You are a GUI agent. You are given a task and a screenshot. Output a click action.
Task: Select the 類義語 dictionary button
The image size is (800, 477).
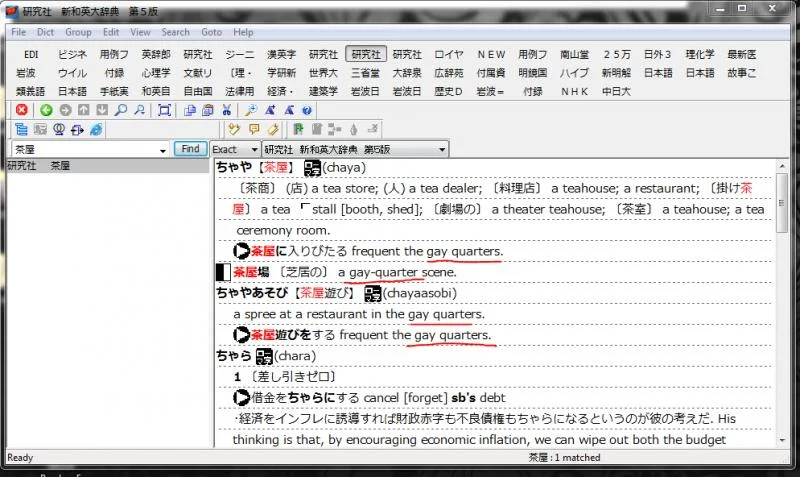[x=31, y=92]
